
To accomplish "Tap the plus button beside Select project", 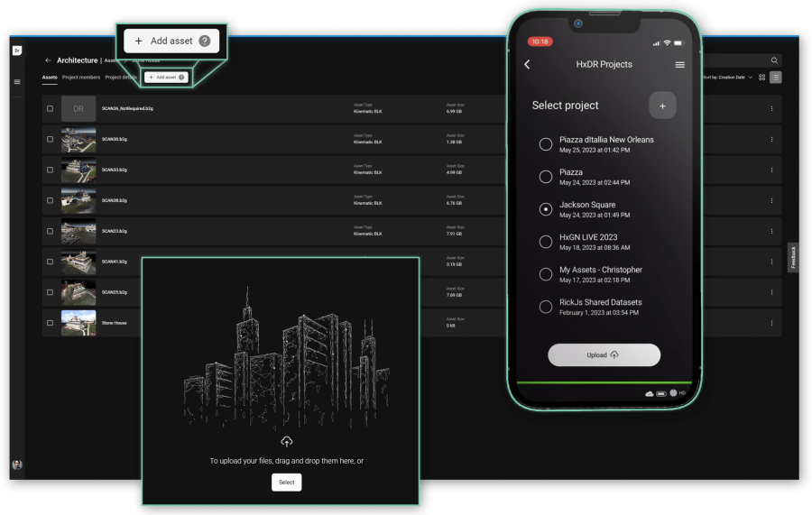I will (x=662, y=106).
